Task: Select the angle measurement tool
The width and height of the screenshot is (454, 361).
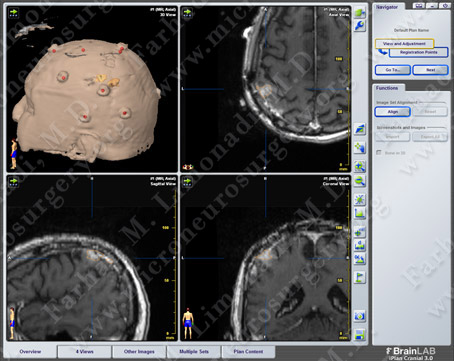Action: pyautogui.click(x=360, y=259)
